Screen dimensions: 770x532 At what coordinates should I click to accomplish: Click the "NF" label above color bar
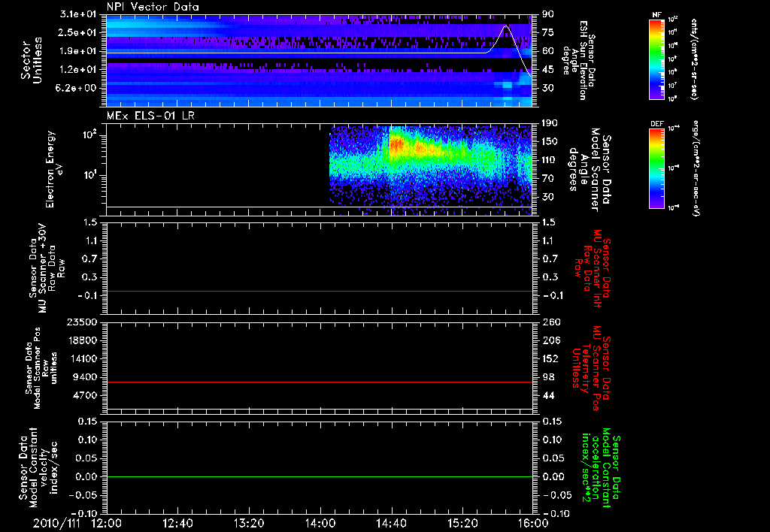click(656, 15)
